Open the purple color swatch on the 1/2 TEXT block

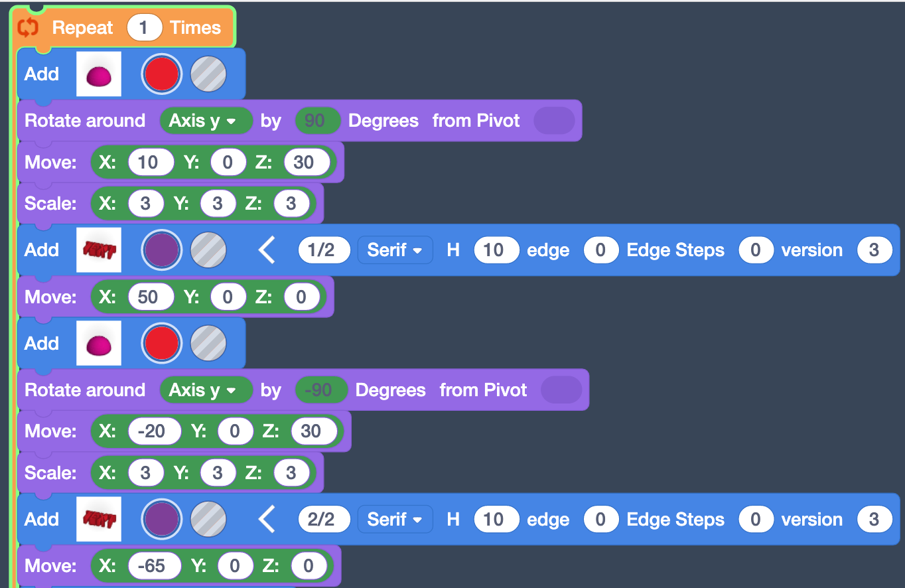click(x=161, y=250)
